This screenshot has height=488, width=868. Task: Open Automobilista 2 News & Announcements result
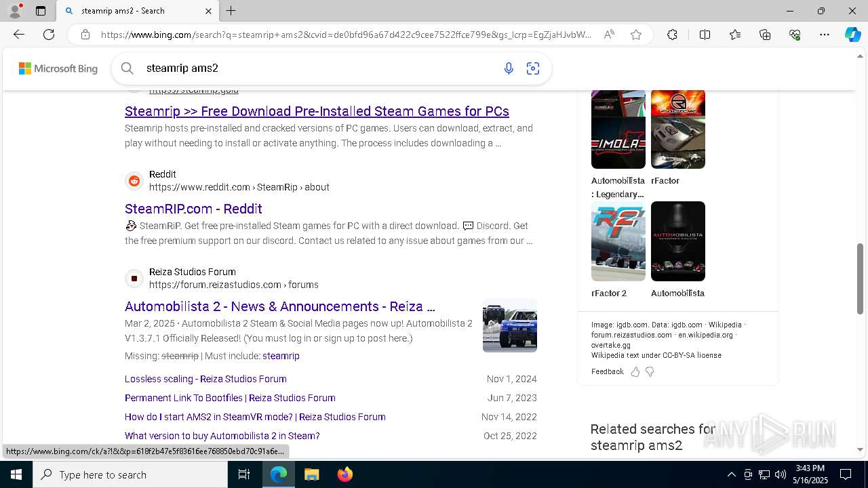pyautogui.click(x=279, y=306)
